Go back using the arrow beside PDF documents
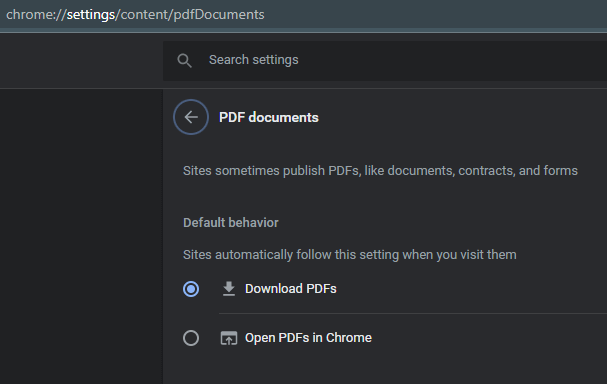607x384 pixels. click(x=191, y=117)
